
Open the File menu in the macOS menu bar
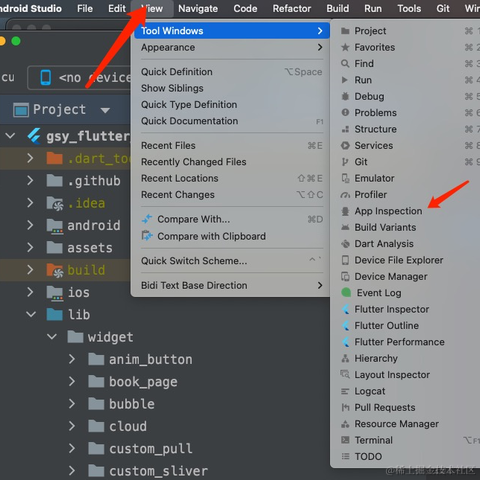coord(85,8)
